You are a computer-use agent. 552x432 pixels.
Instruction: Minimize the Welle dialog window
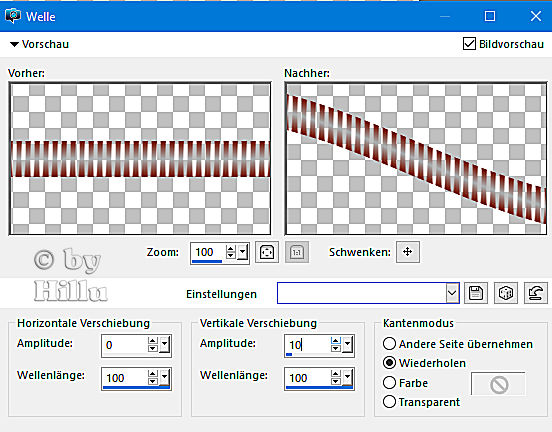coord(445,16)
